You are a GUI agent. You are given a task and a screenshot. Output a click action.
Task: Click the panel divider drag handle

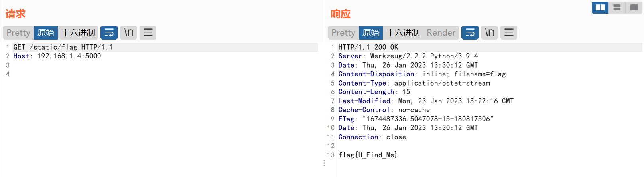click(x=324, y=163)
